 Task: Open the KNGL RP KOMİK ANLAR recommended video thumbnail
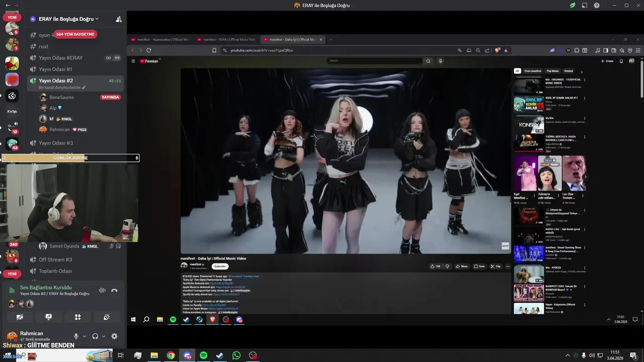coord(528,104)
